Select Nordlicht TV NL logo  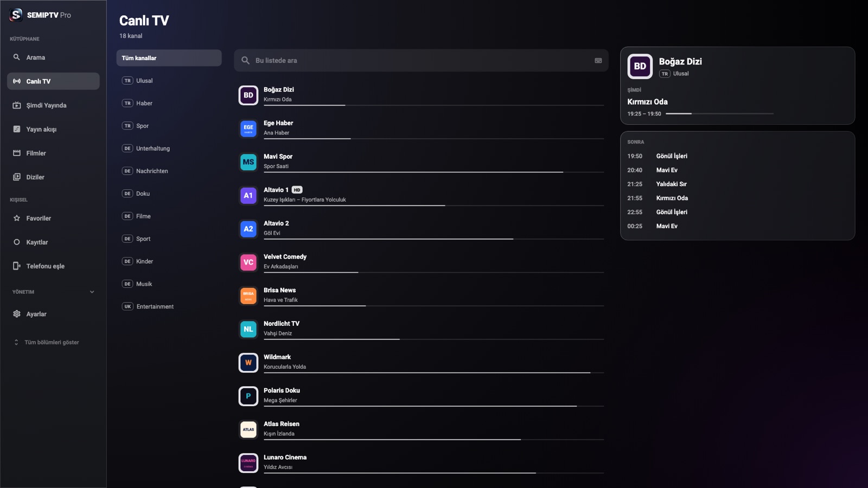pyautogui.click(x=248, y=329)
